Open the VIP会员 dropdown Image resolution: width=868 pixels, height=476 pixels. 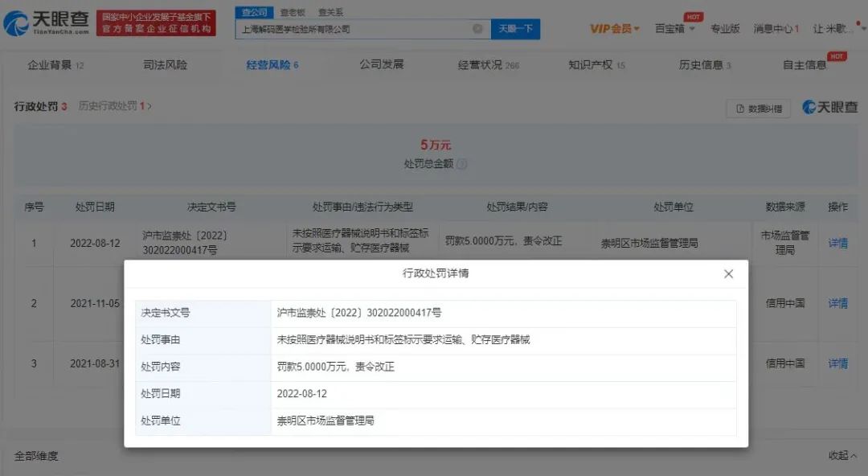[615, 29]
